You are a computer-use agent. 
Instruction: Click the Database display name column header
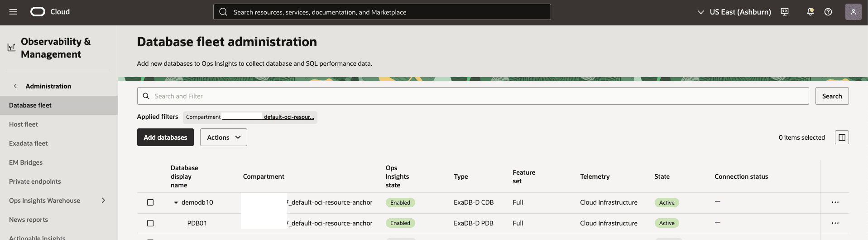click(184, 176)
